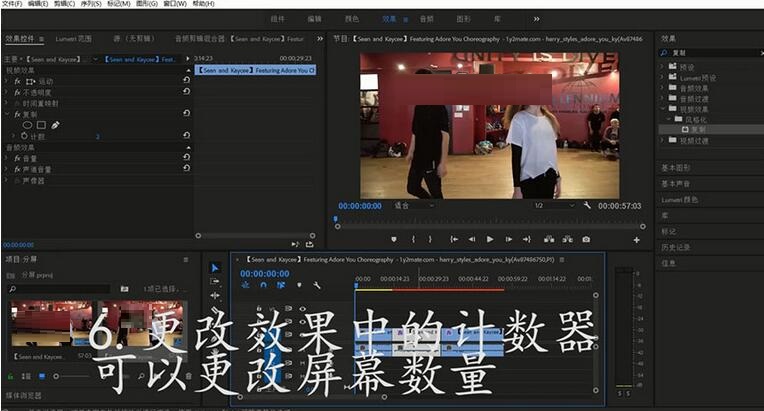
Task: Add a marker in the program monitor
Action: 394,239
